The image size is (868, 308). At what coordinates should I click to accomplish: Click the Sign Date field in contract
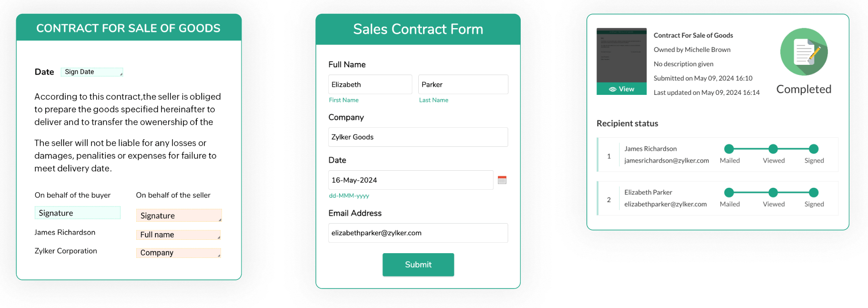(92, 72)
